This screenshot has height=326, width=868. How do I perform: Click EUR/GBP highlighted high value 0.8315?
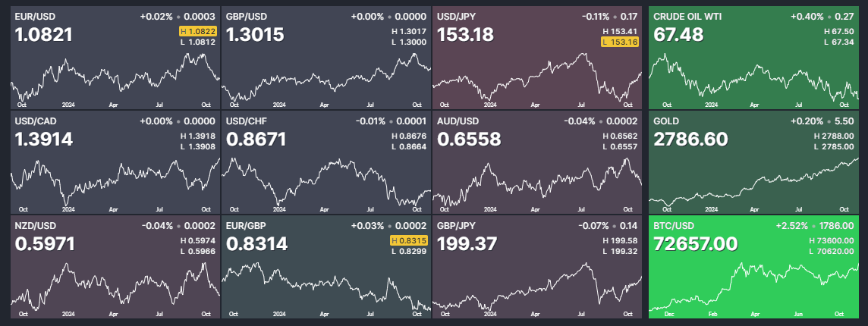[410, 240]
